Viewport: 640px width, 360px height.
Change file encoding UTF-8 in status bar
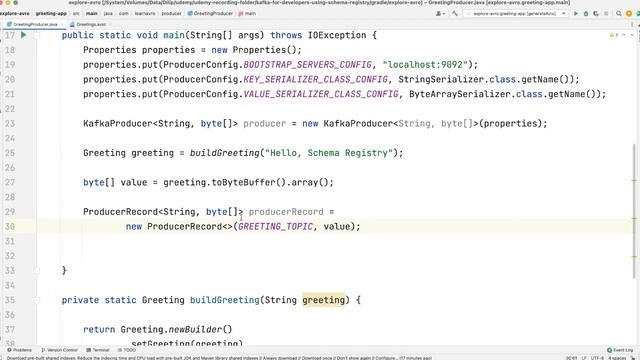point(597,358)
